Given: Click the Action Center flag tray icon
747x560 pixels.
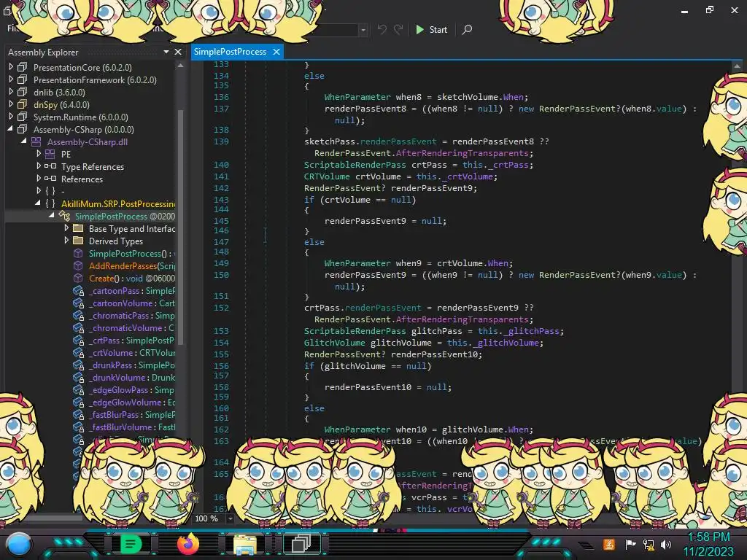Looking at the screenshot, I should (631, 544).
